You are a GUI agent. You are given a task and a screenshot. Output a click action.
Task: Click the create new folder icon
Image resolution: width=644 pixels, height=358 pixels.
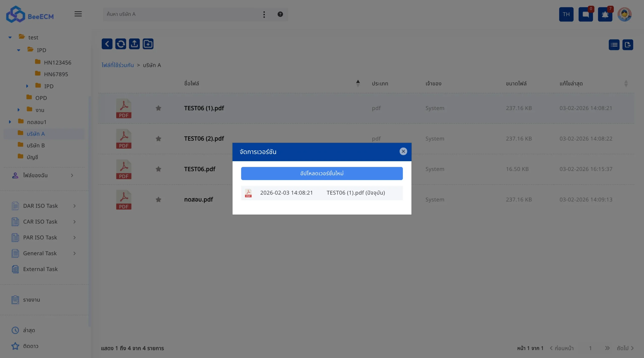click(148, 44)
